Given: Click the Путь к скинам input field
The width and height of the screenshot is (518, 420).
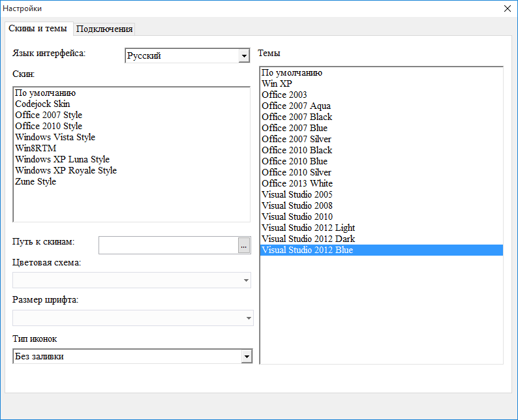Looking at the screenshot, I should pos(168,245).
